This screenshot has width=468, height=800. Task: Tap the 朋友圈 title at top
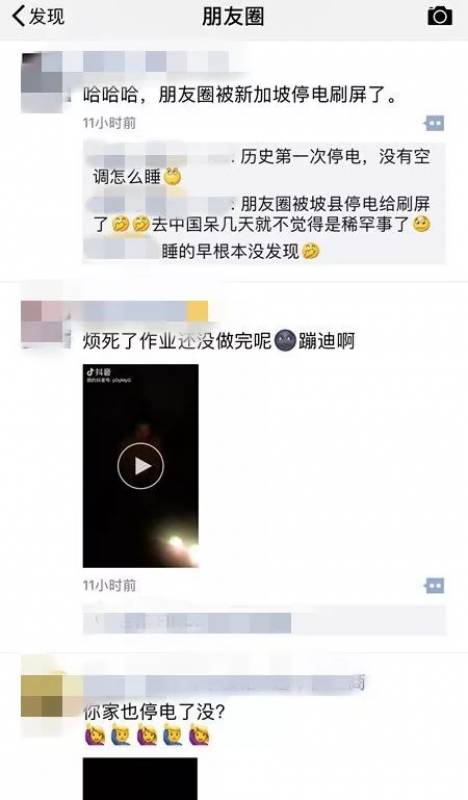coord(233,16)
